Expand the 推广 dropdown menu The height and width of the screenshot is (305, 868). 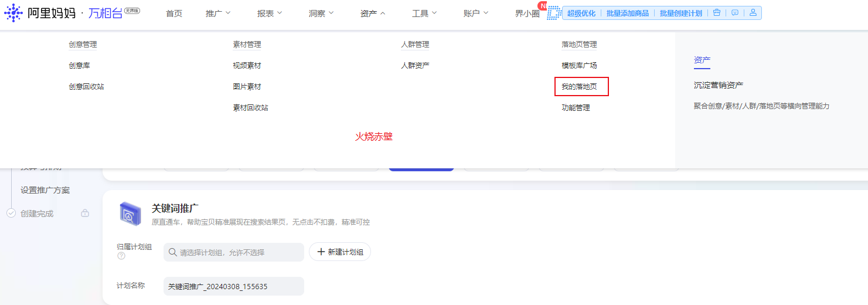pos(219,13)
